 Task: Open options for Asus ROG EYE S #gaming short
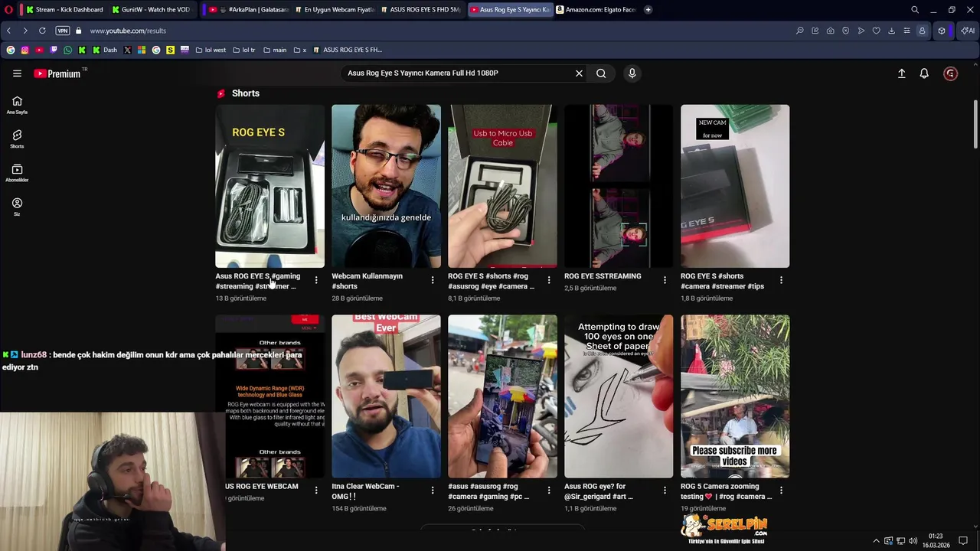316,280
